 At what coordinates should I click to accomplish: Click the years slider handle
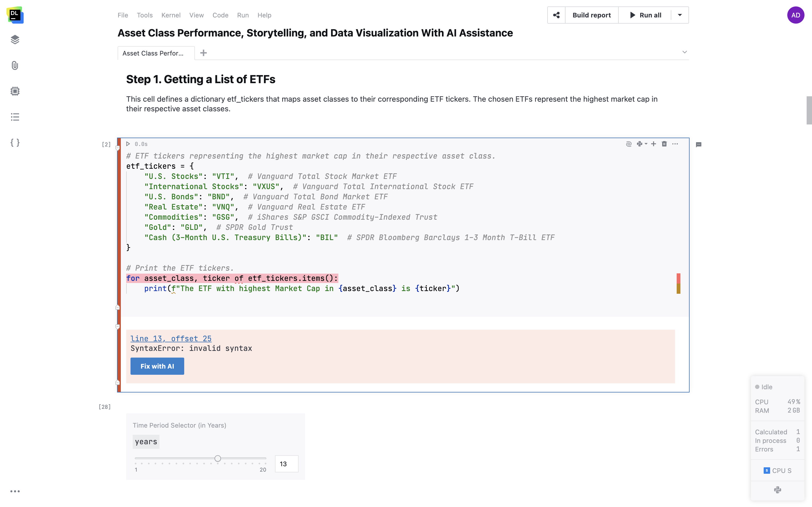point(218,458)
